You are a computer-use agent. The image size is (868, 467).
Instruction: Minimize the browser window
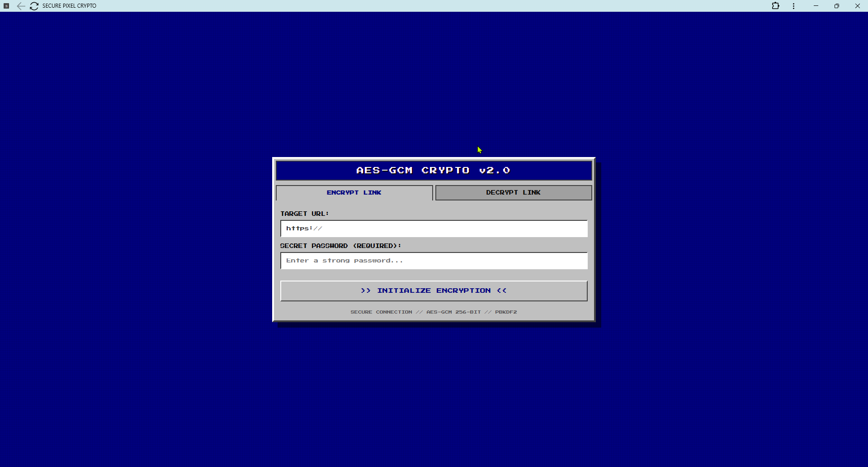pyautogui.click(x=816, y=6)
